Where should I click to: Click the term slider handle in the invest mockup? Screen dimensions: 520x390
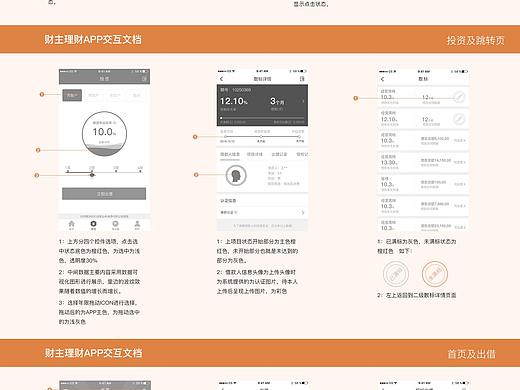click(92, 174)
